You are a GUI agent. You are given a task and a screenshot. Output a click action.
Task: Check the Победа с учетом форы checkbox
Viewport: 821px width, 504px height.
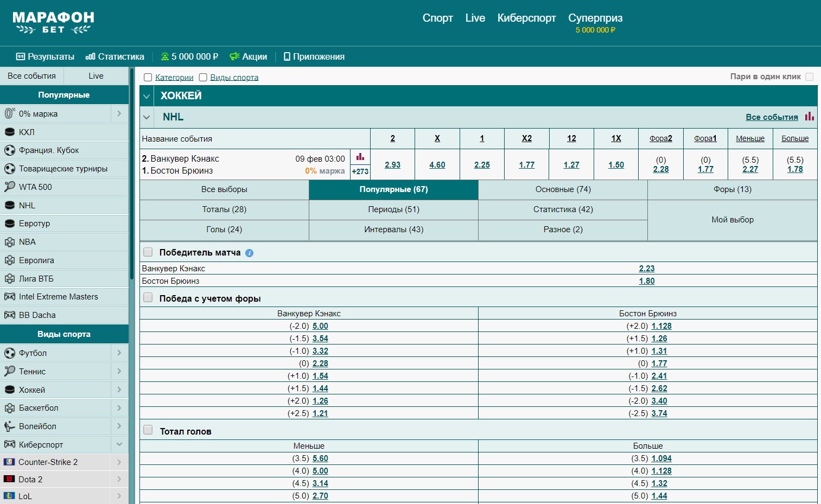click(148, 297)
